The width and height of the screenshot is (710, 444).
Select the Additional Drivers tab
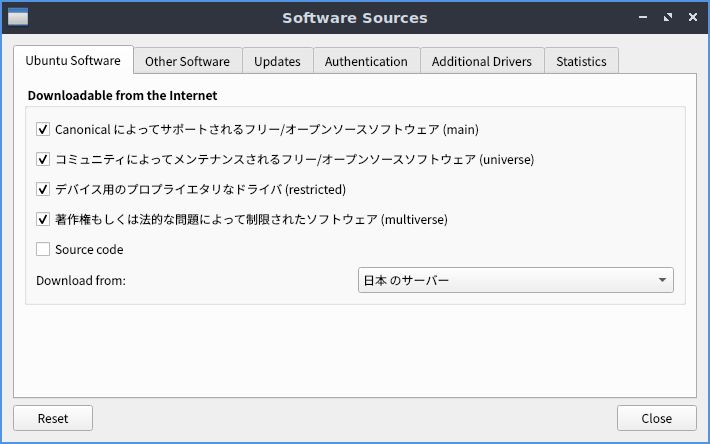(x=482, y=61)
